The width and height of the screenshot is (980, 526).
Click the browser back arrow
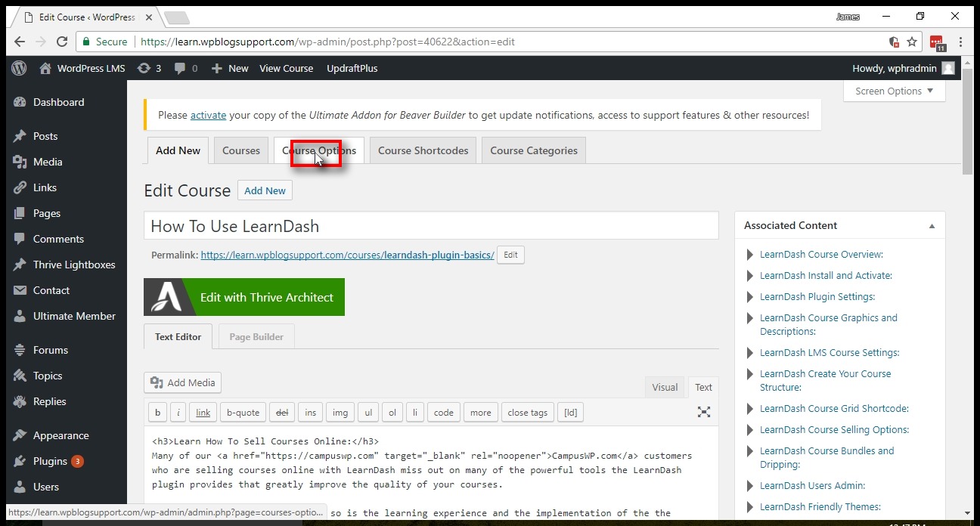pyautogui.click(x=20, y=42)
